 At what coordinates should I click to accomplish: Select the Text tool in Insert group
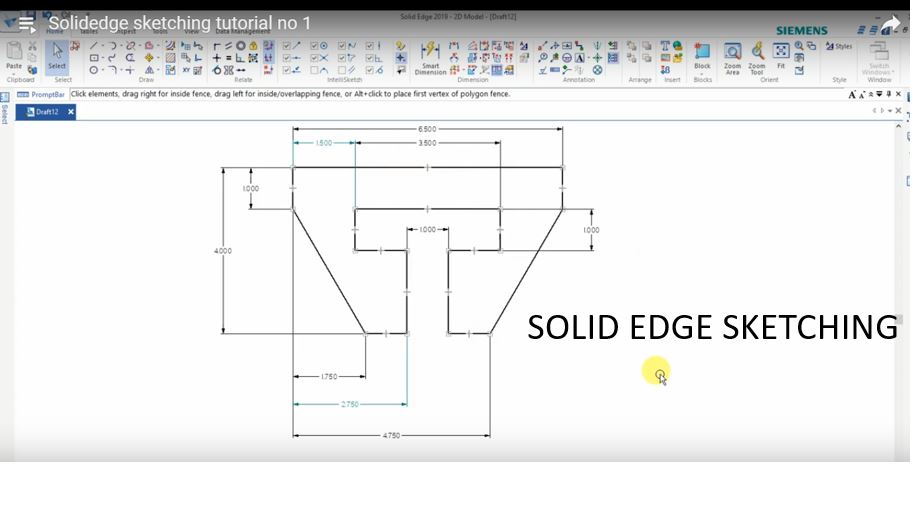665,45
